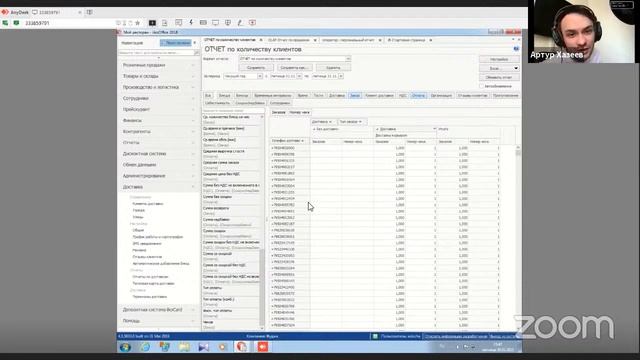Open the Еще... button dropdown arrow
Screen dimensions: 640x360
[516, 69]
